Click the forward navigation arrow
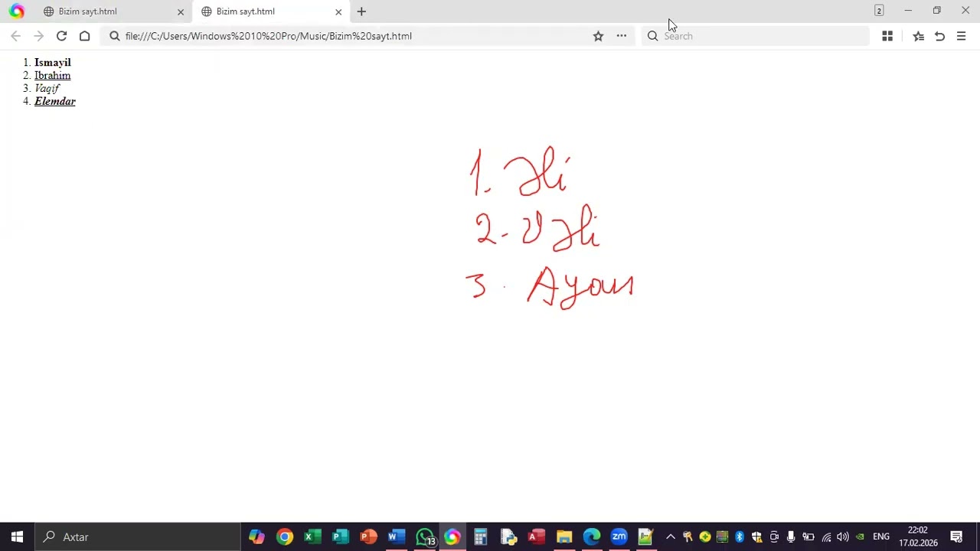Image resolution: width=980 pixels, height=551 pixels. [38, 36]
